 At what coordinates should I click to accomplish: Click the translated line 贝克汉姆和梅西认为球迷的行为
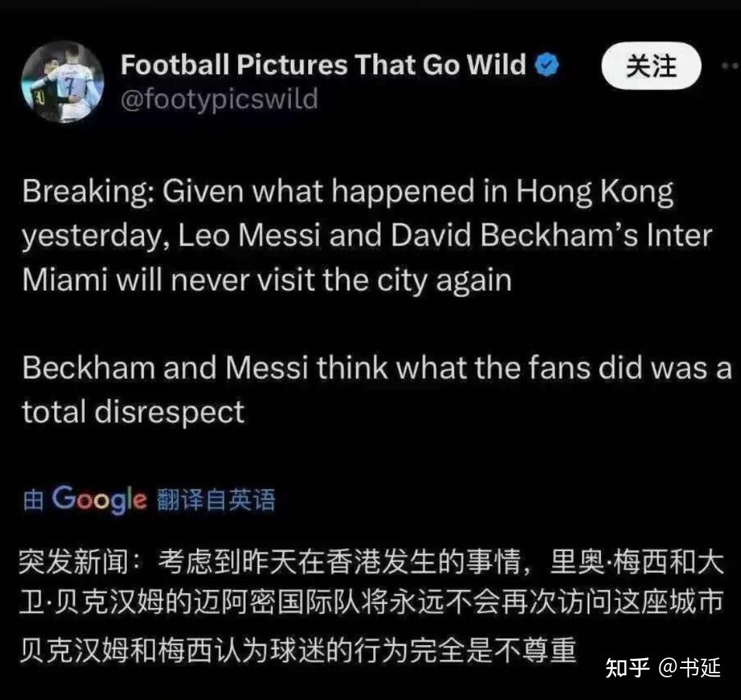(x=298, y=650)
